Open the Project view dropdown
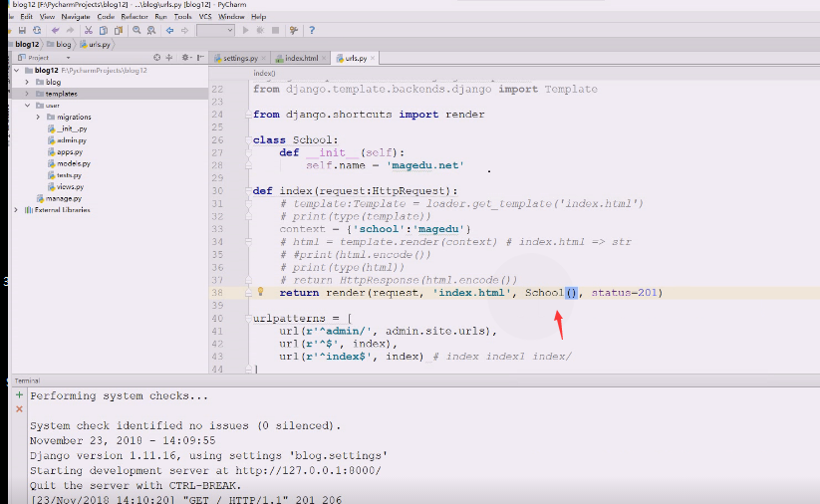Screen dimensions: 820x504 (68, 58)
